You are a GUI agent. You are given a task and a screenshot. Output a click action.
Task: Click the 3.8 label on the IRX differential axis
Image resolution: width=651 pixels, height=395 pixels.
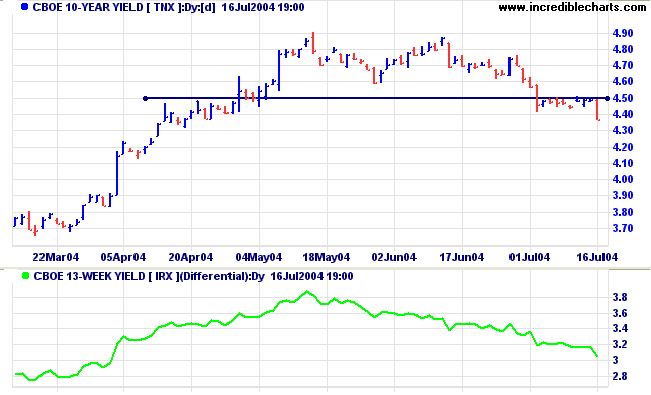coord(620,297)
